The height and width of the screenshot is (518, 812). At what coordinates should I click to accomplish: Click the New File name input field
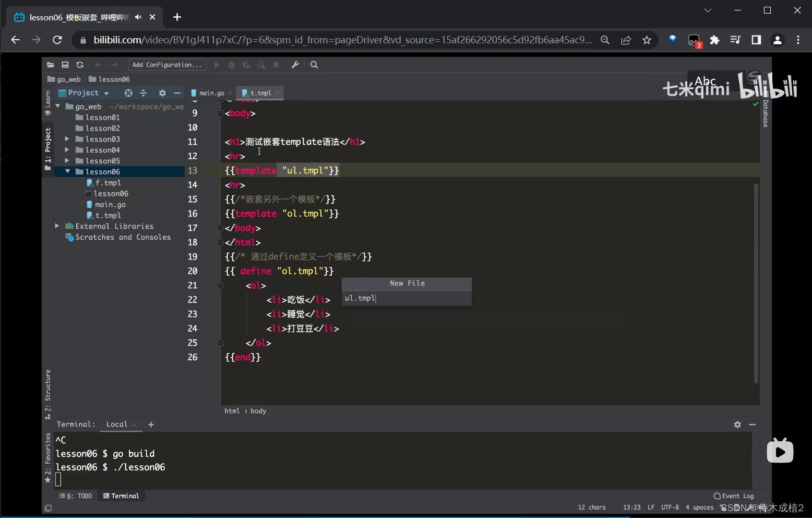(x=407, y=298)
